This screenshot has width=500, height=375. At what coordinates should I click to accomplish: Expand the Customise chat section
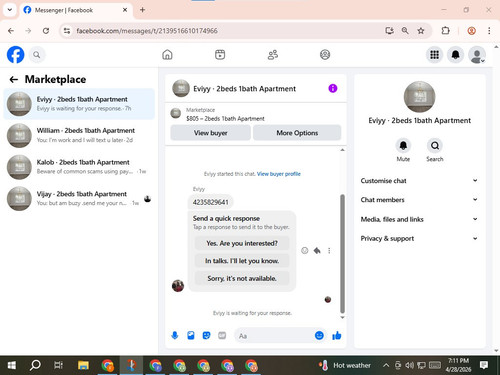419,181
